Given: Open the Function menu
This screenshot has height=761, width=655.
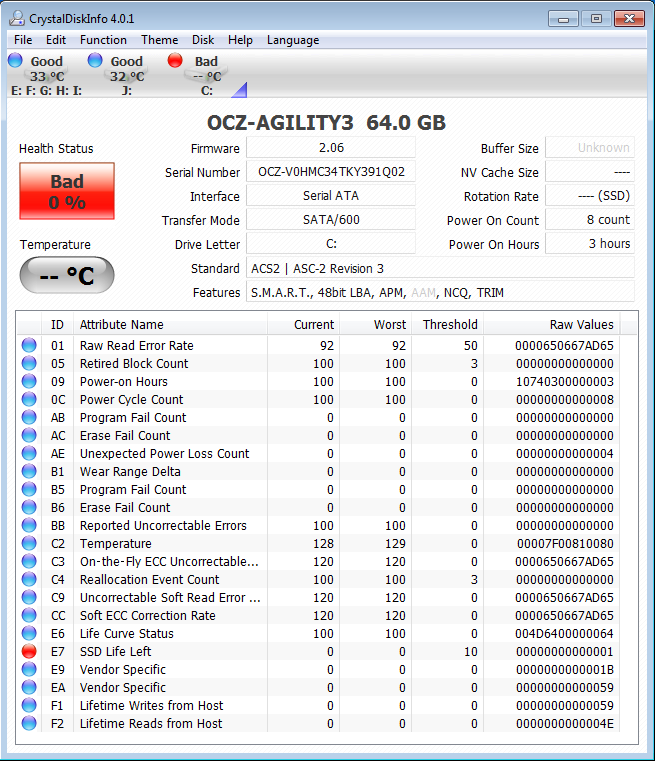Looking at the screenshot, I should tap(103, 40).
